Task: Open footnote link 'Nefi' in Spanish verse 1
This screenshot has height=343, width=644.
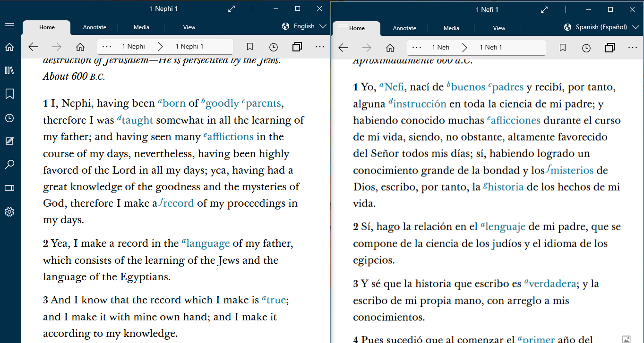Action: (x=391, y=87)
